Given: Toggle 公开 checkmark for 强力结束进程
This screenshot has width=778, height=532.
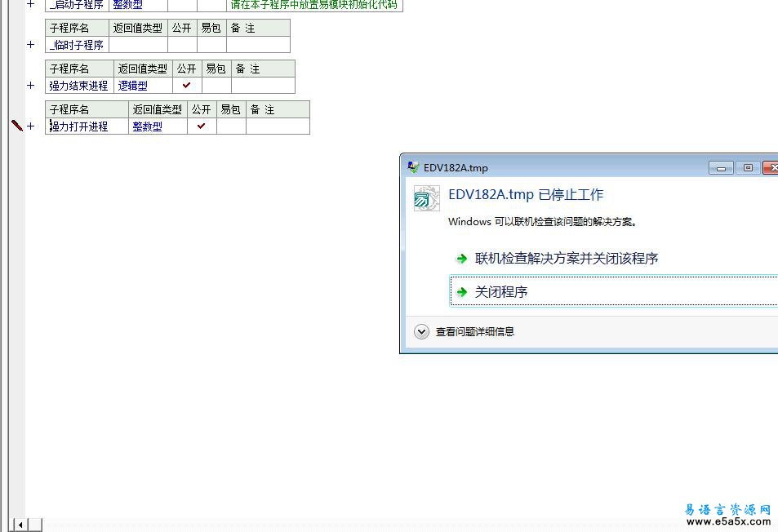Looking at the screenshot, I should pyautogui.click(x=187, y=86).
